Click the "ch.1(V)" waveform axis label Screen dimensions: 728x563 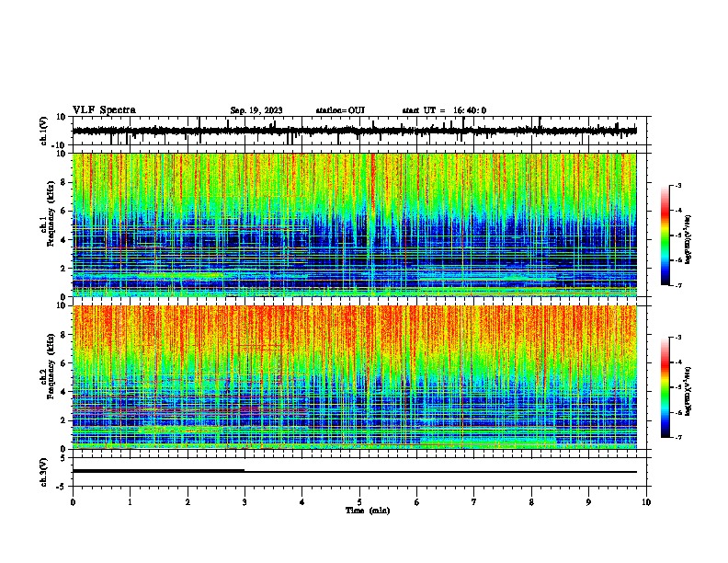(x=44, y=131)
